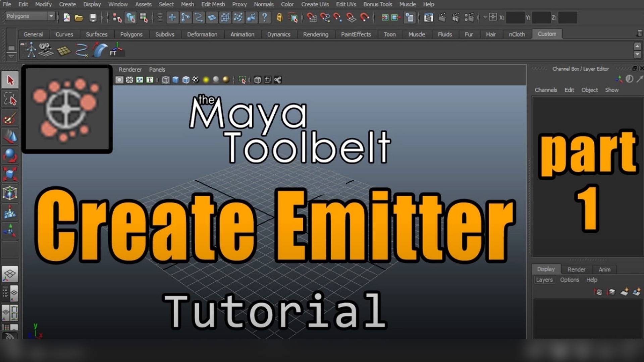Viewport: 644px width, 362px height.
Task: Choose the Select tool arrow in toolbox
Action: 10,80
